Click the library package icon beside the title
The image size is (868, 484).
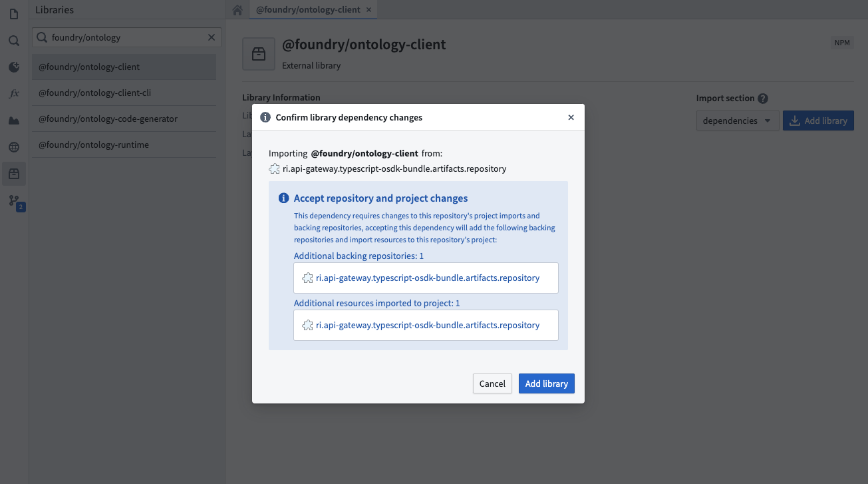point(259,54)
